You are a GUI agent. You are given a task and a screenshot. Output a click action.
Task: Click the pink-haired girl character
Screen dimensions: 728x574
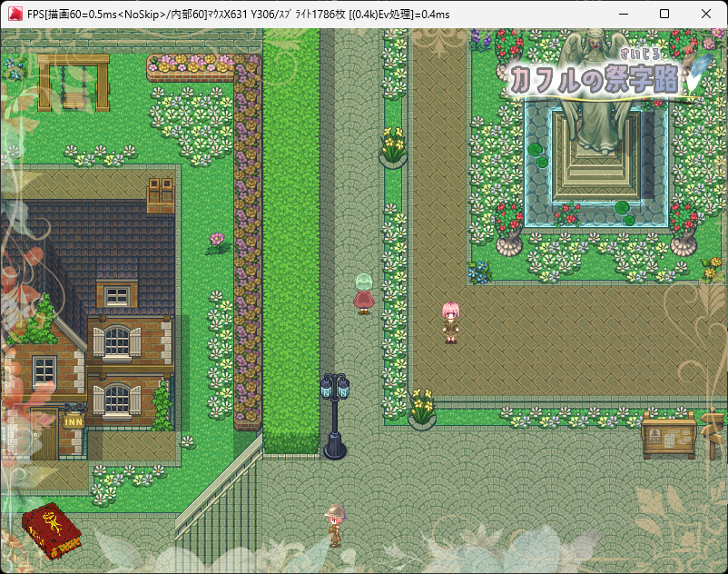(x=450, y=322)
